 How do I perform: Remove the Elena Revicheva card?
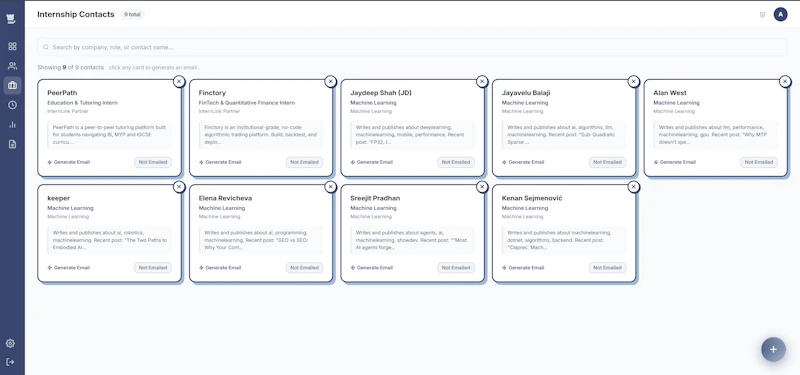click(x=331, y=187)
